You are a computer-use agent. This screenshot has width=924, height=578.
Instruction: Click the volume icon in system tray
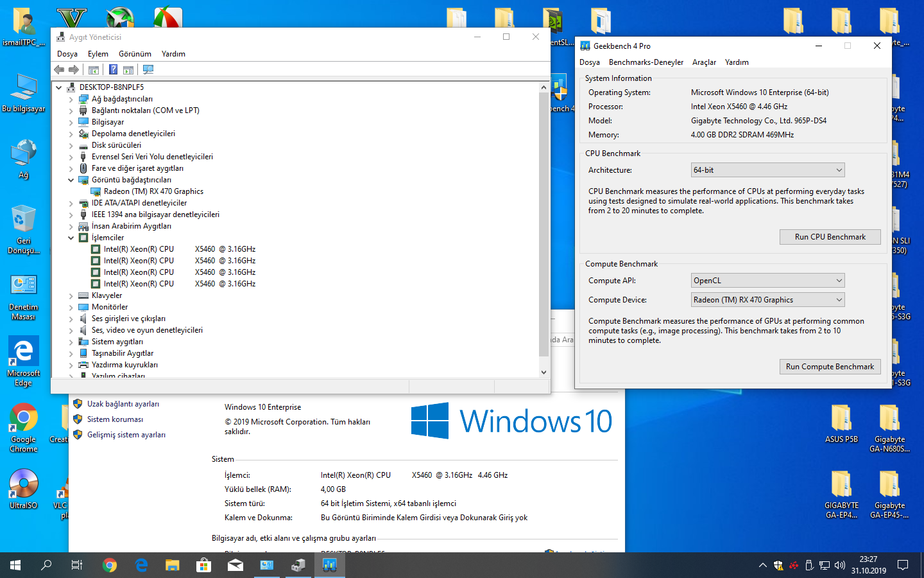tap(840, 565)
